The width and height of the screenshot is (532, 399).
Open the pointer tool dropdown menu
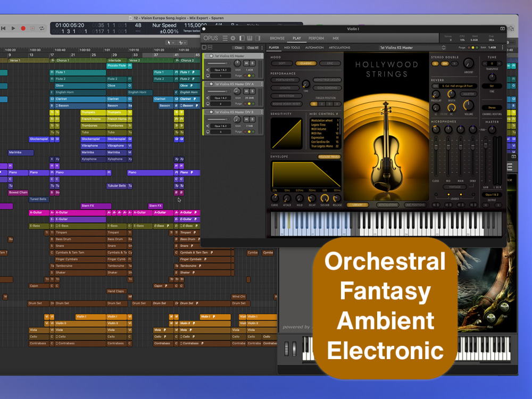[x=170, y=43]
